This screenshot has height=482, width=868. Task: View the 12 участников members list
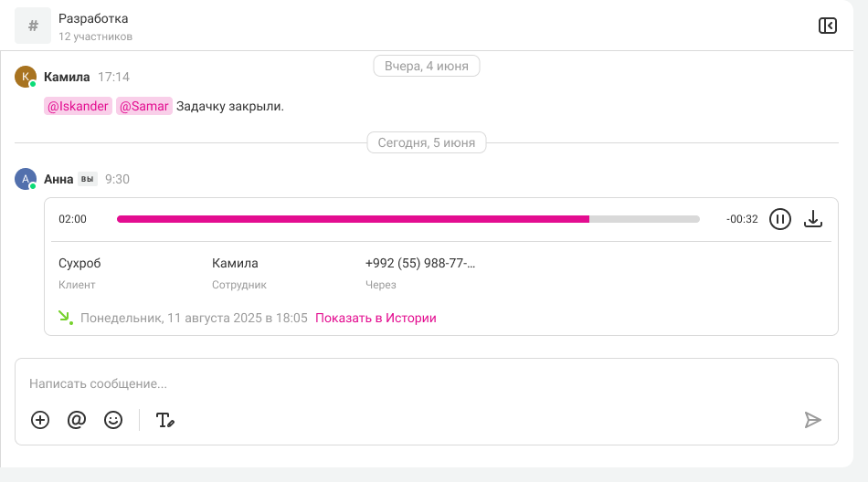pyautogui.click(x=95, y=37)
